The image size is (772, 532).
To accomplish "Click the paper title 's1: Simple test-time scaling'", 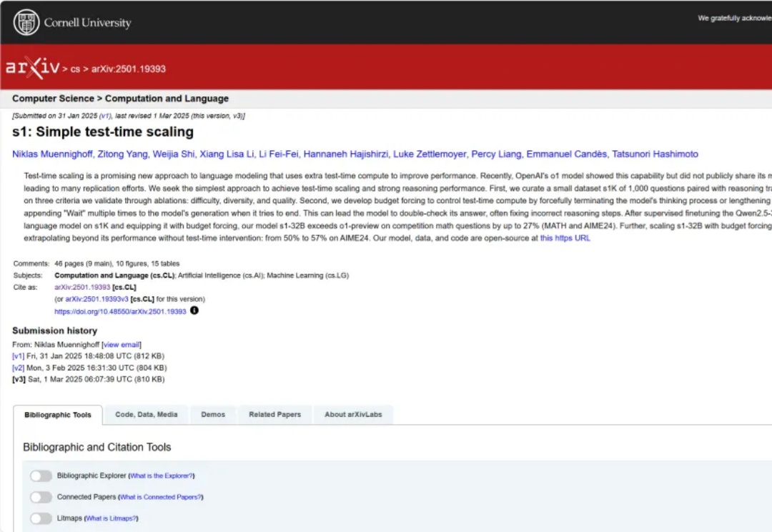I will pos(103,132).
